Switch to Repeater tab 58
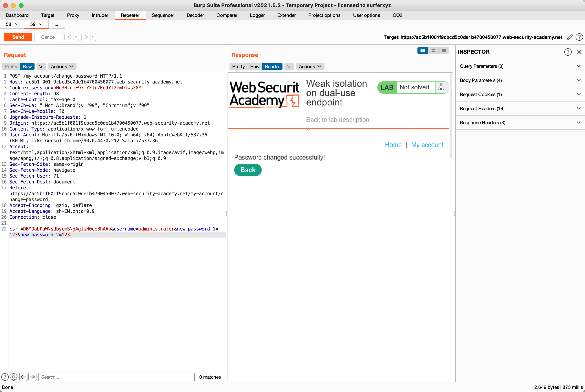The width and height of the screenshot is (585, 392). [x=8, y=24]
